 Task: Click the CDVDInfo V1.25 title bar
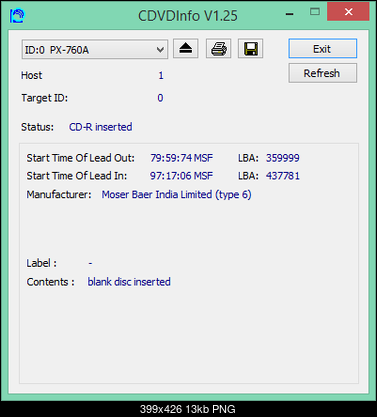point(188,16)
